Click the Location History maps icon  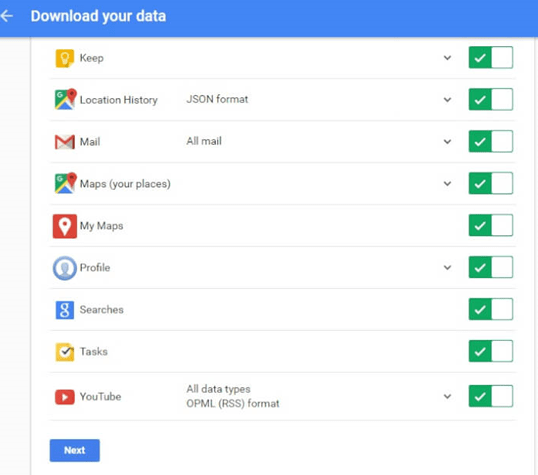pyautogui.click(x=65, y=100)
